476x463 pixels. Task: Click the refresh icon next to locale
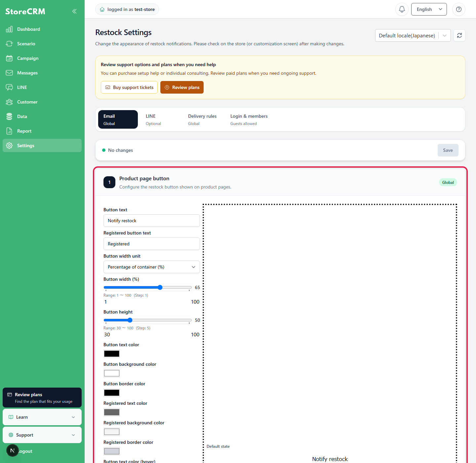tap(459, 35)
